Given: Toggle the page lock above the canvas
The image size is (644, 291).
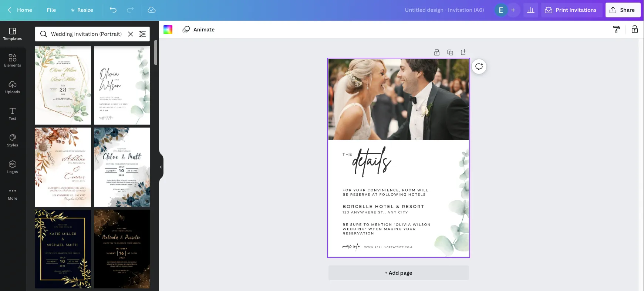Looking at the screenshot, I should pos(437,53).
